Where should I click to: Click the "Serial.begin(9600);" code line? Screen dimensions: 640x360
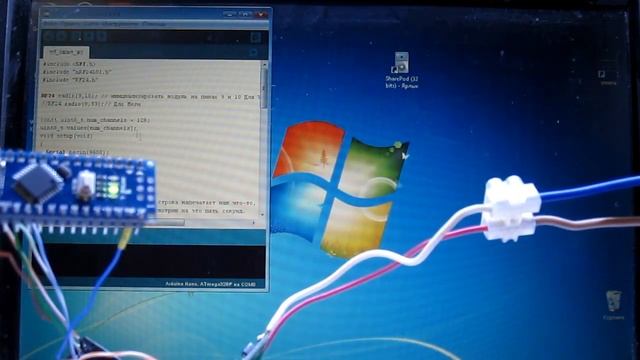pyautogui.click(x=77, y=152)
